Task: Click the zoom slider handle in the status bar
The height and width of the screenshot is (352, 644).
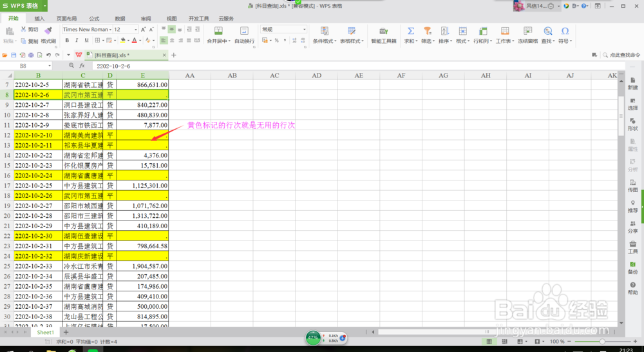Action: click(602, 342)
